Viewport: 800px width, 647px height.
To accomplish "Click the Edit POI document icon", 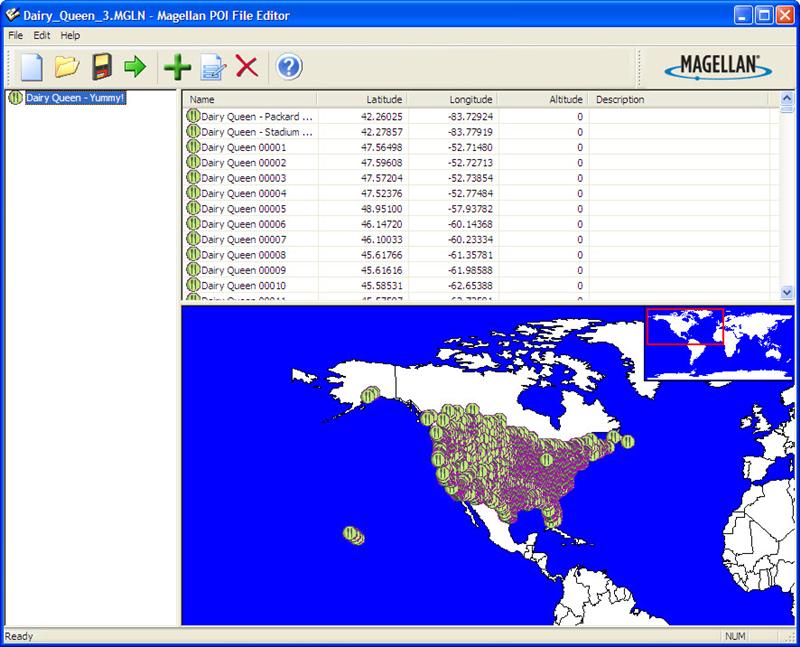I will 212,67.
